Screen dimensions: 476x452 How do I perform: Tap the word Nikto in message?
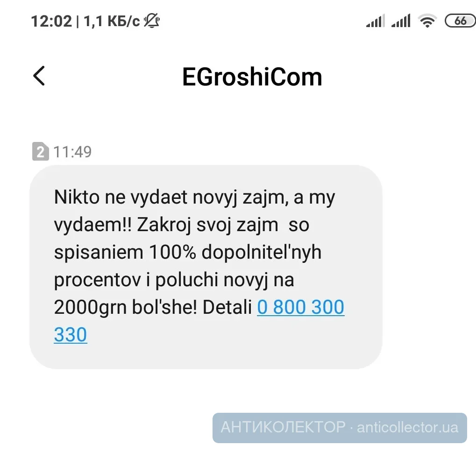[x=77, y=197]
